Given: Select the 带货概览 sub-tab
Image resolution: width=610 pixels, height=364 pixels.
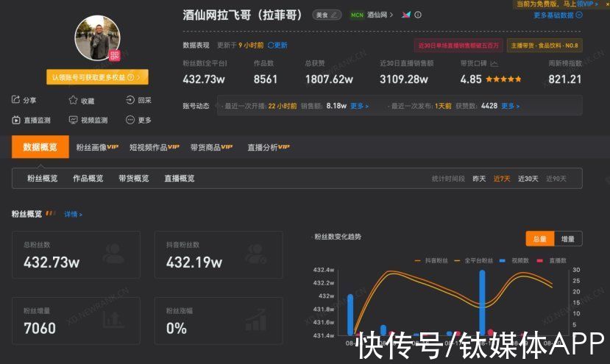Looking at the screenshot, I should point(133,179).
